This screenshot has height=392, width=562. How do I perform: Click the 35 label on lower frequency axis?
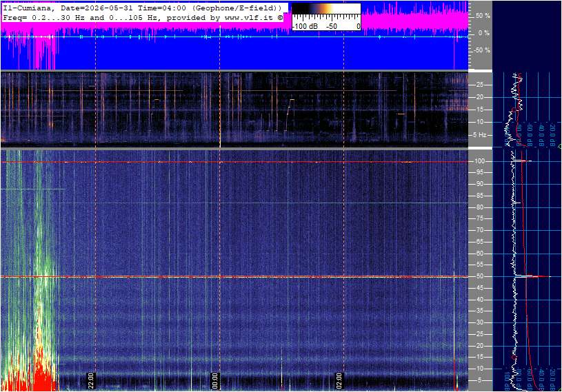pyautogui.click(x=479, y=311)
